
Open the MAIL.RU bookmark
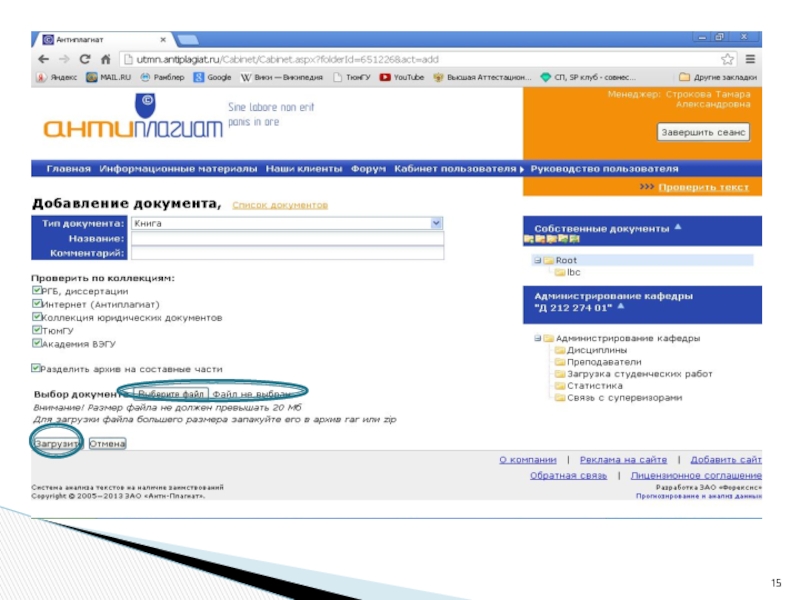(109, 77)
